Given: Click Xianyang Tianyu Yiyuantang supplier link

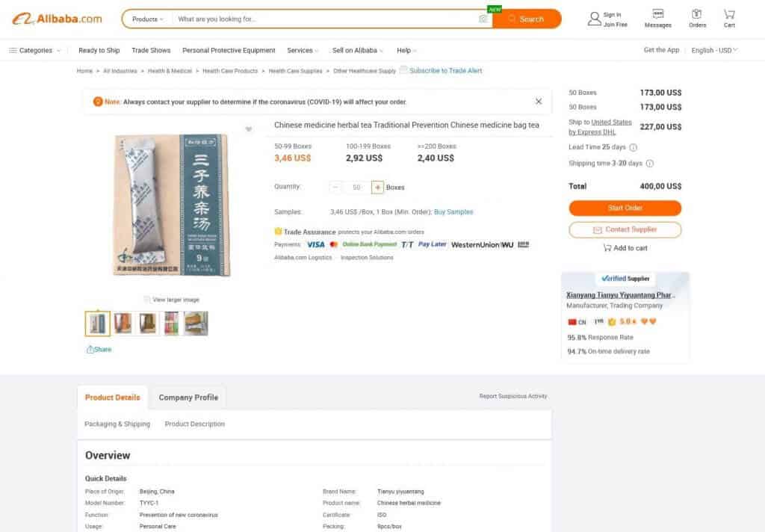Looking at the screenshot, I should pos(621,295).
